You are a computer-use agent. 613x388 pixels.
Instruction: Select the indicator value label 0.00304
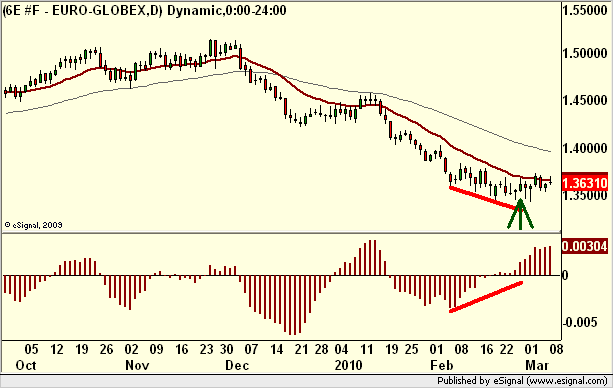(585, 246)
